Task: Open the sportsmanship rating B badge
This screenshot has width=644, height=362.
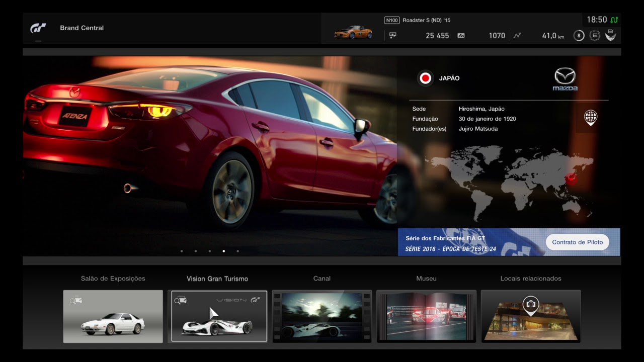Action: 610,35
